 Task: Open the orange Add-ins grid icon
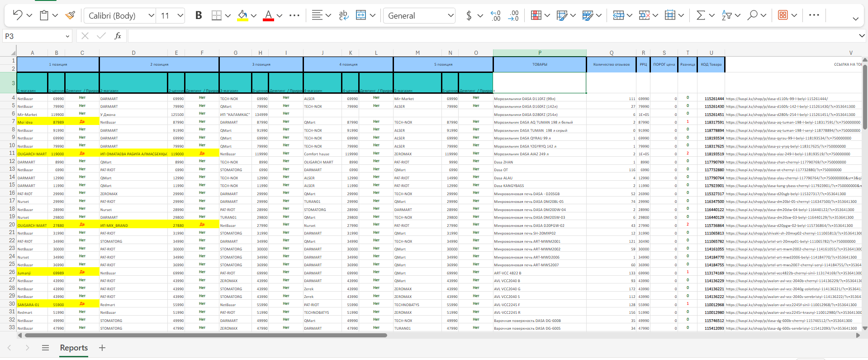click(x=783, y=15)
